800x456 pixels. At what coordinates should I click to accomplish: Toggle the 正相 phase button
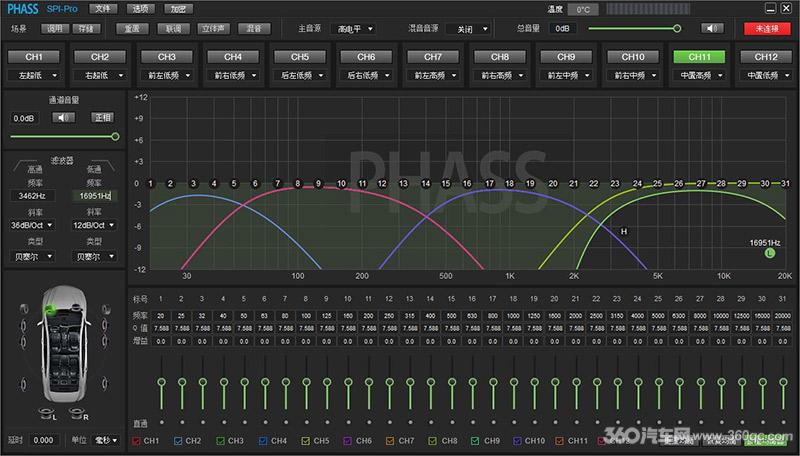click(102, 118)
